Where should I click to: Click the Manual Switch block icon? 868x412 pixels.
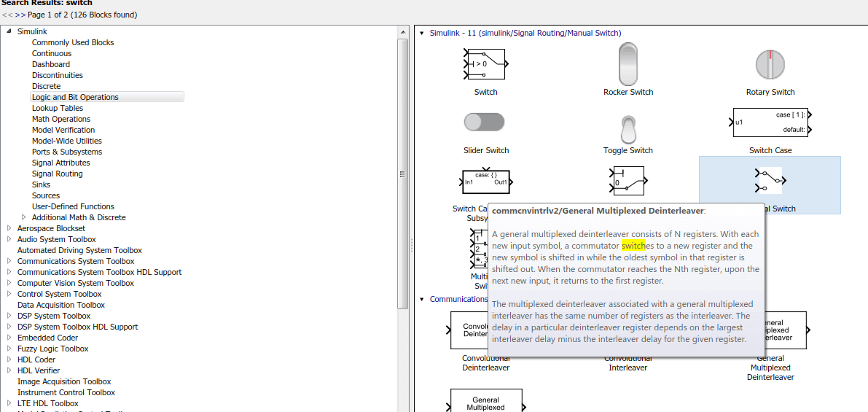pyautogui.click(x=770, y=179)
